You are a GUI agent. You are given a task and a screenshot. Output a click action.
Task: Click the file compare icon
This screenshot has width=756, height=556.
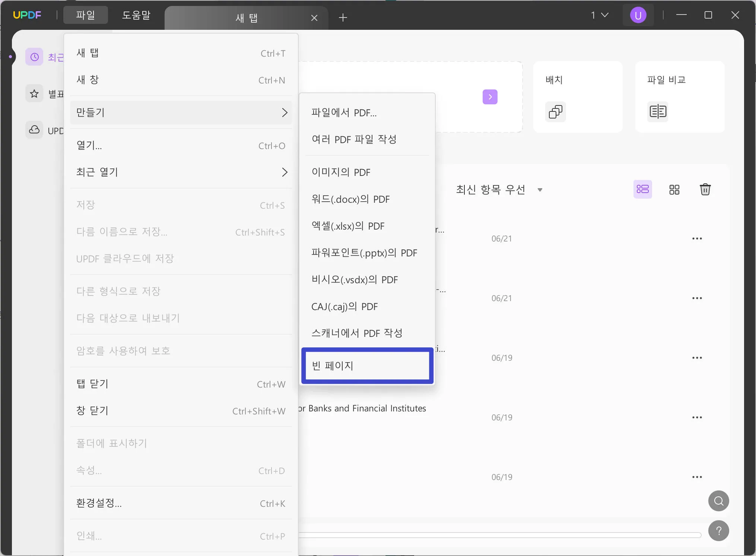point(658,111)
